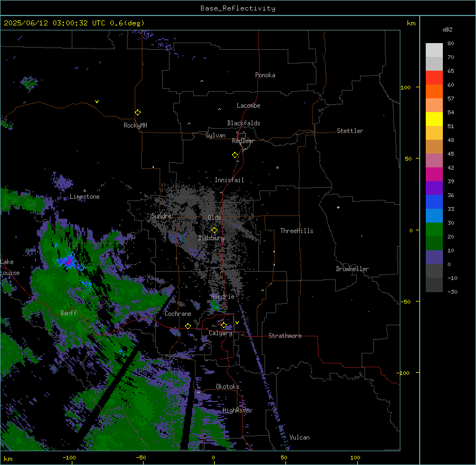Select the Lacombe city label
476x465 pixels.
click(248, 105)
